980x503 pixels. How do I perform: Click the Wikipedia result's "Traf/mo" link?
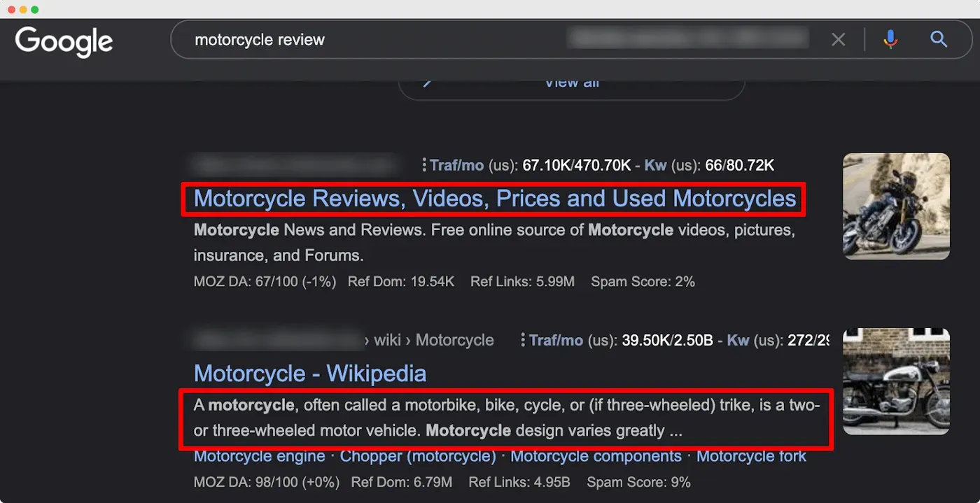[x=556, y=340]
